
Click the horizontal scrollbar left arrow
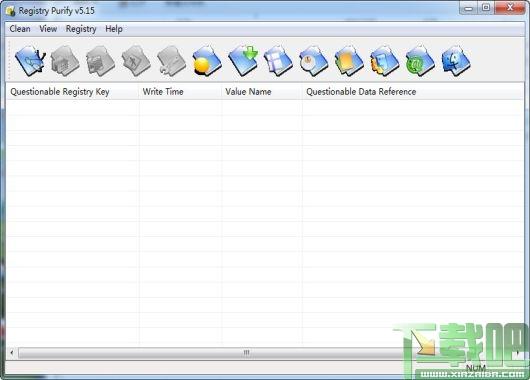(x=12, y=353)
